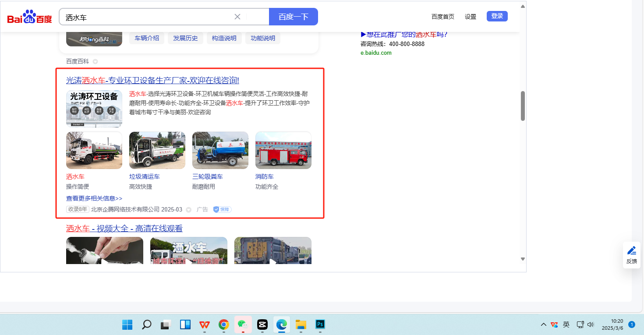Click the 北京企腾网络技术有限公司 advertiser name
The height and width of the screenshot is (335, 644).
(125, 209)
